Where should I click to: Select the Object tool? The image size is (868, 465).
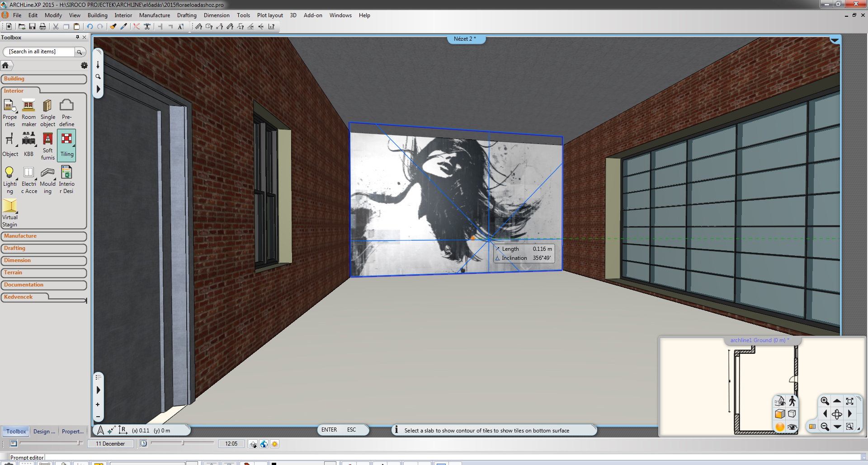click(x=10, y=145)
